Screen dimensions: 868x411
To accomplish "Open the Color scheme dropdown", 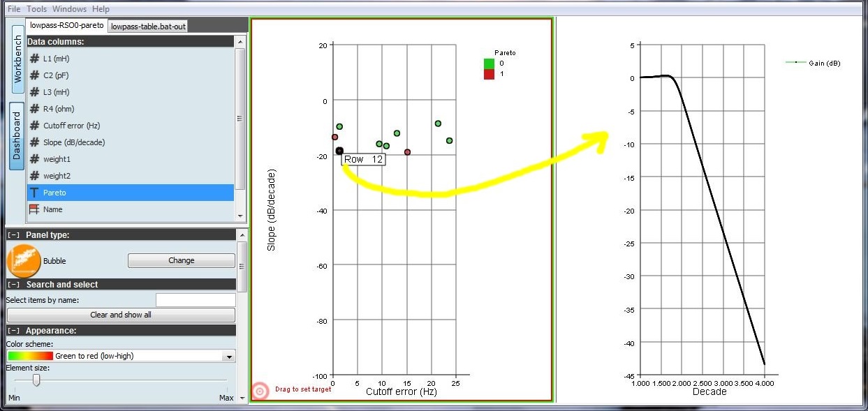I will point(228,357).
